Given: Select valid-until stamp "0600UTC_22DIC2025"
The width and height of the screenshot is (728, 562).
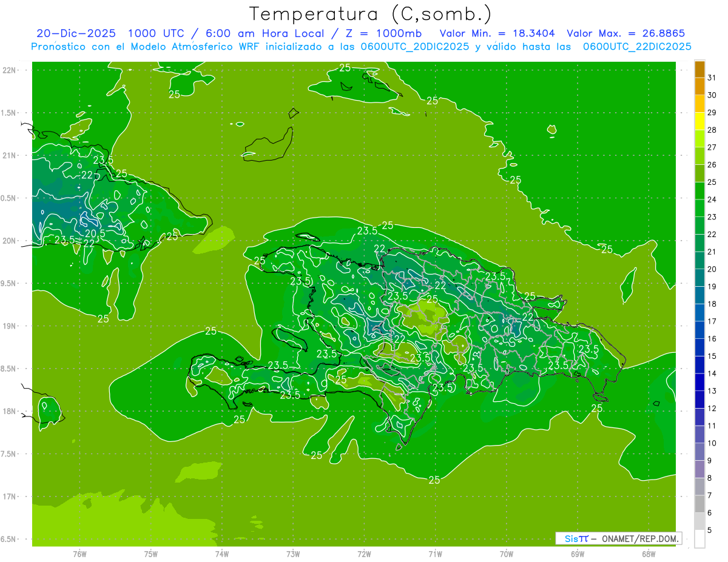Looking at the screenshot, I should point(637,47).
